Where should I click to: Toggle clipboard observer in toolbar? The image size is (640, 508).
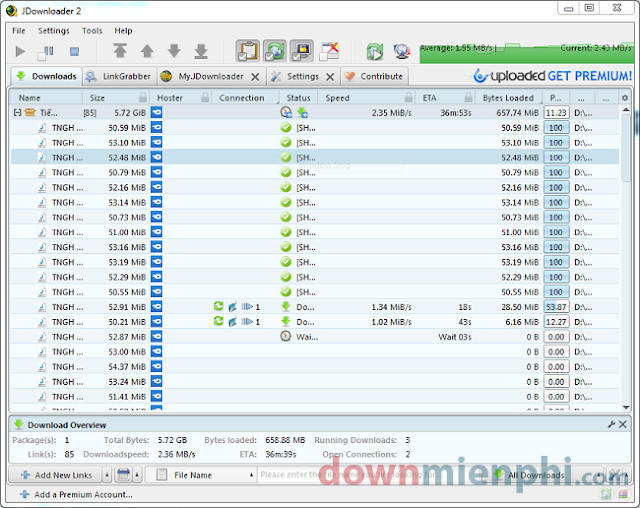tap(247, 51)
